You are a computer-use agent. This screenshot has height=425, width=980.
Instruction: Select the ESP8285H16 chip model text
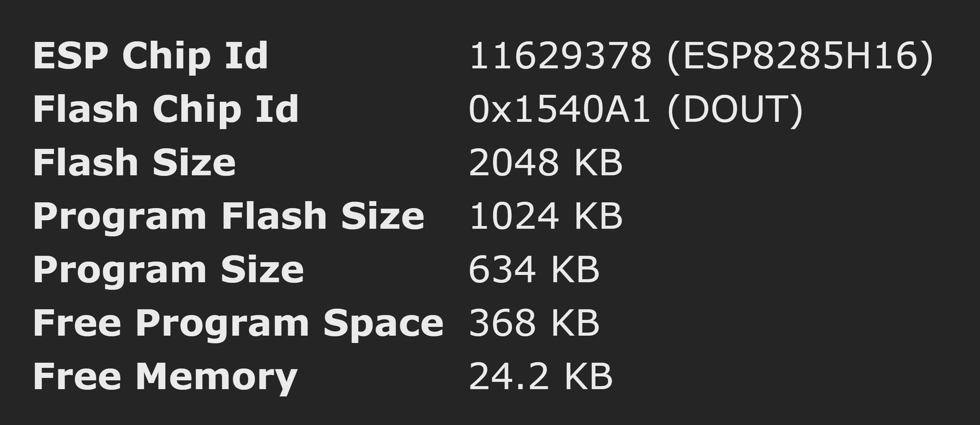coord(800,55)
